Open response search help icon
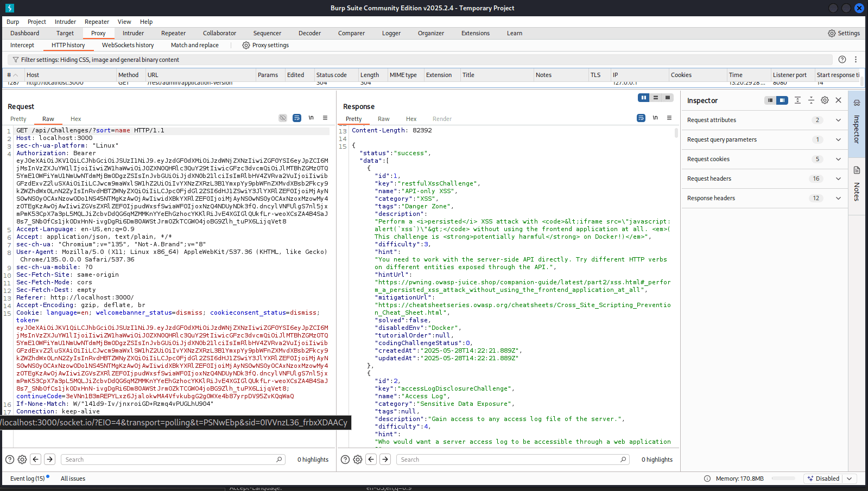The image size is (868, 491). 345,460
